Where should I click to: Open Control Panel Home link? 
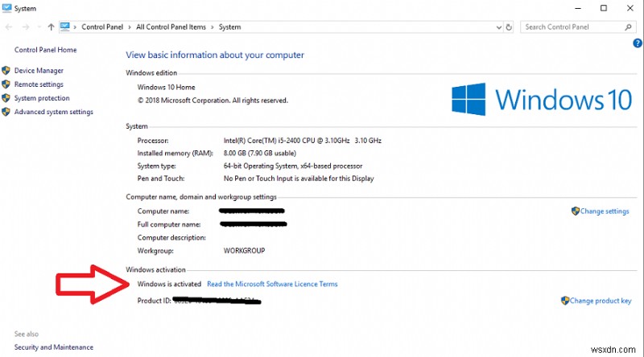click(x=46, y=50)
